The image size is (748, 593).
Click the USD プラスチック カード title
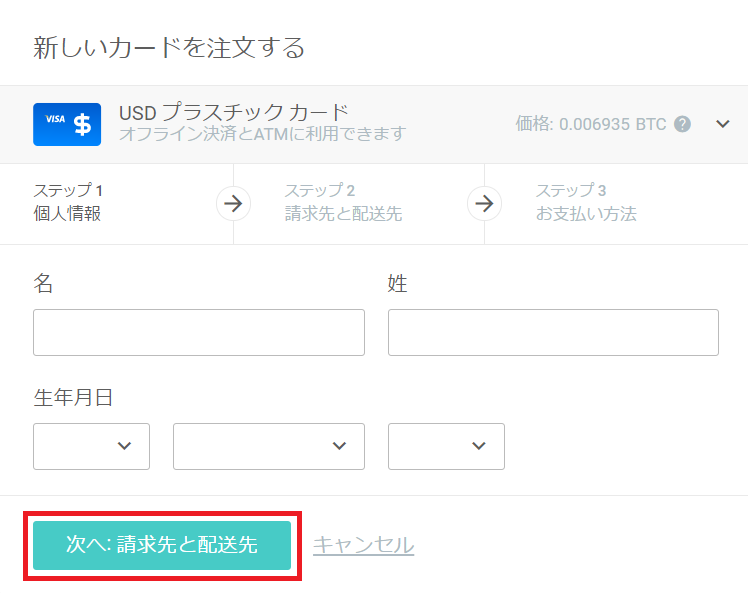pos(233,111)
